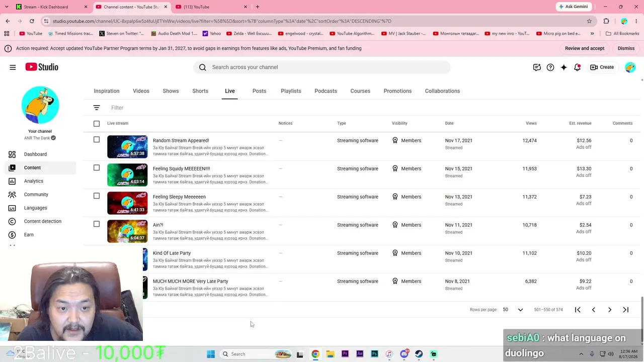Click the Windows taskbar Search box

[257, 354]
